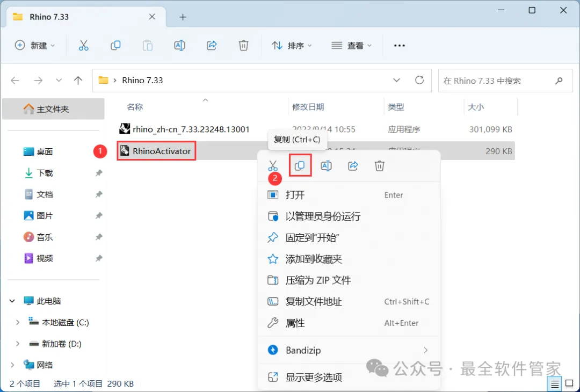Choose 显示更多选项
580x392 pixels.
click(349, 377)
